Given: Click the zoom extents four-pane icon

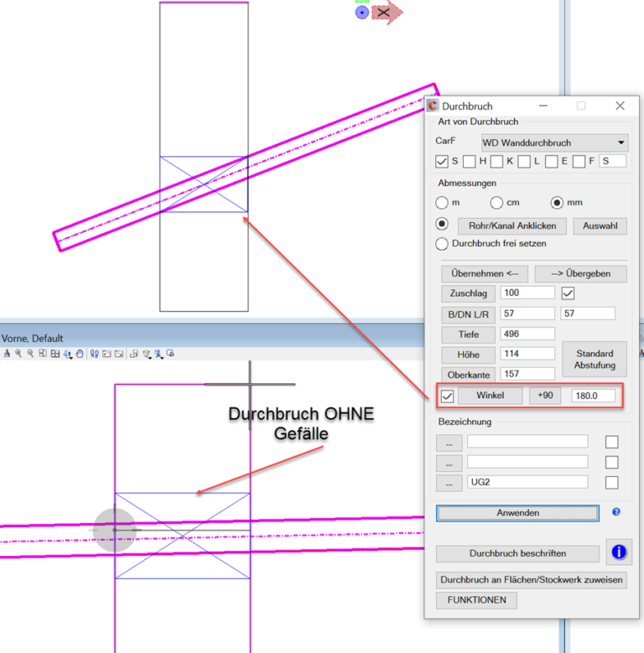Looking at the screenshot, I should [55, 354].
